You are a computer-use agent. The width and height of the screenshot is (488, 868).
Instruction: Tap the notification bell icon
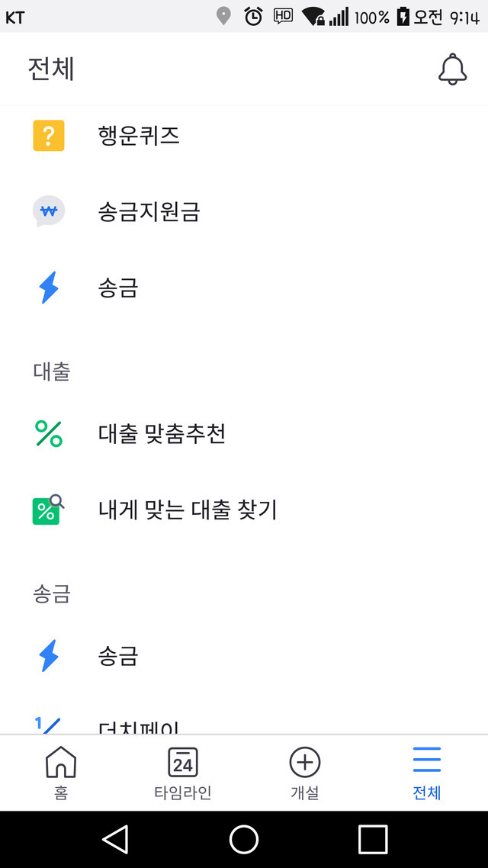click(x=452, y=69)
